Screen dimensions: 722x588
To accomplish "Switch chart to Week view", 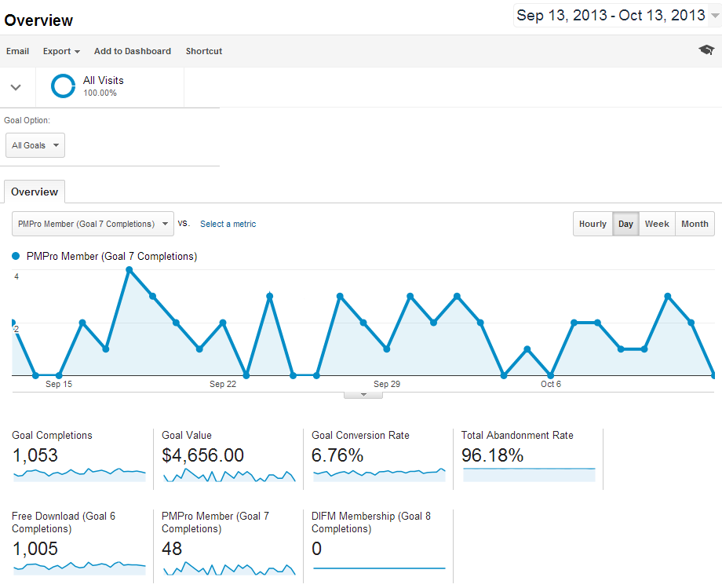I will [x=657, y=224].
